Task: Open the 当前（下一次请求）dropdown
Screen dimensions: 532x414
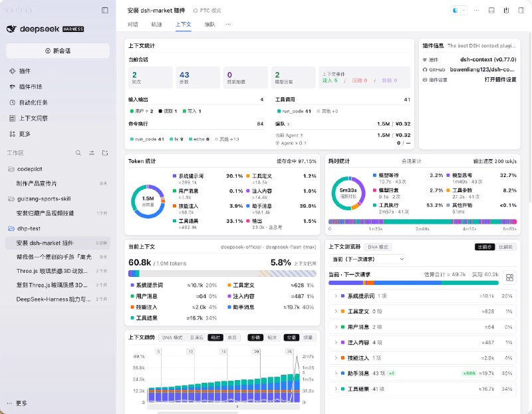Action: [368, 259]
